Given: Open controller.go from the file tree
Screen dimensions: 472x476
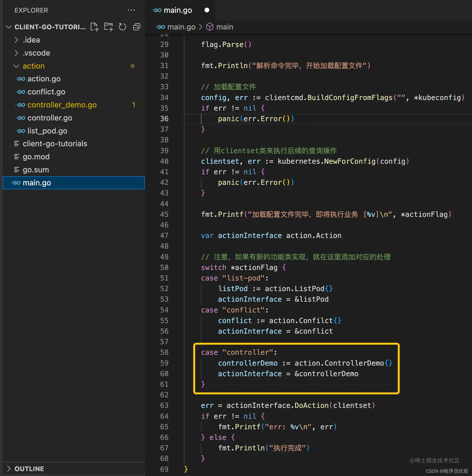Looking at the screenshot, I should click(50, 118).
